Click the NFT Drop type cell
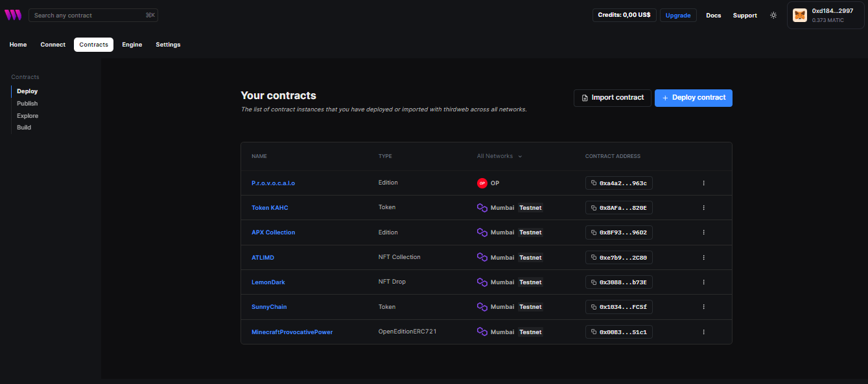This screenshot has height=384, width=868. pos(392,282)
